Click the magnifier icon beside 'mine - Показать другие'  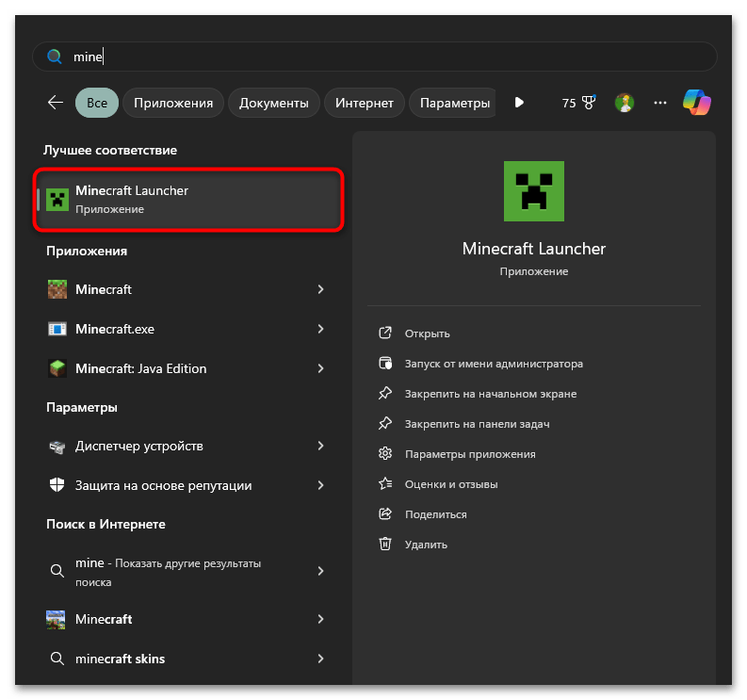(57, 570)
